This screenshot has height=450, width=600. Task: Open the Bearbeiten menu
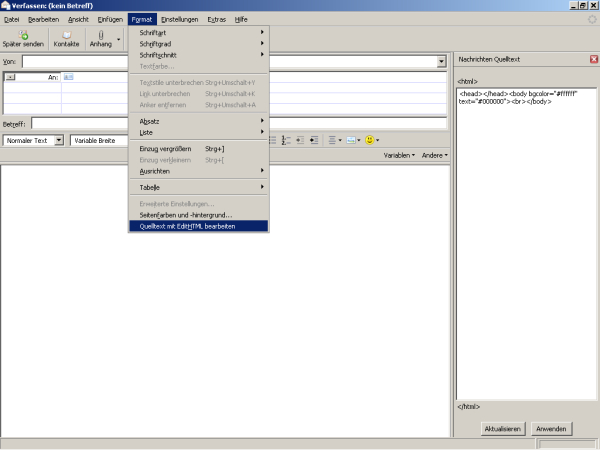44,19
